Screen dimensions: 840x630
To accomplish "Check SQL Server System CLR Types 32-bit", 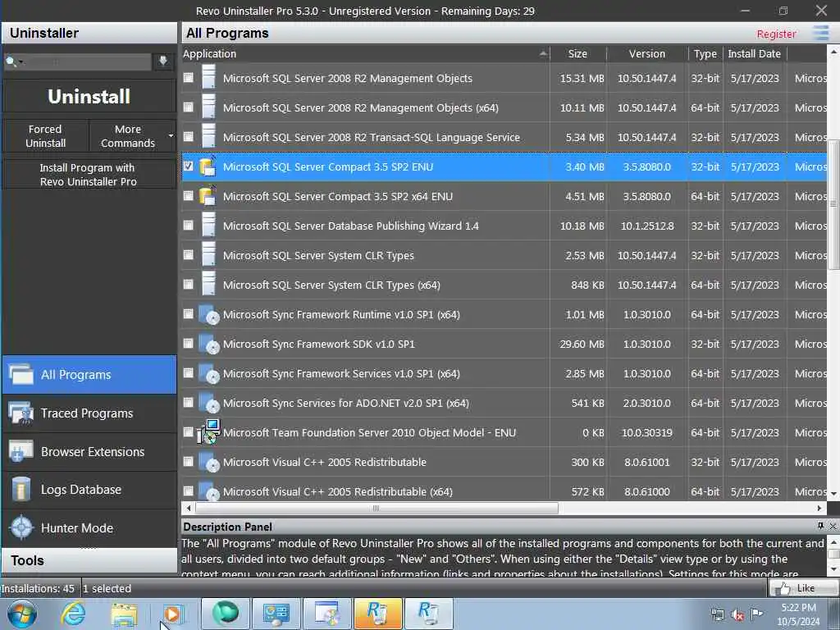I will [188, 254].
